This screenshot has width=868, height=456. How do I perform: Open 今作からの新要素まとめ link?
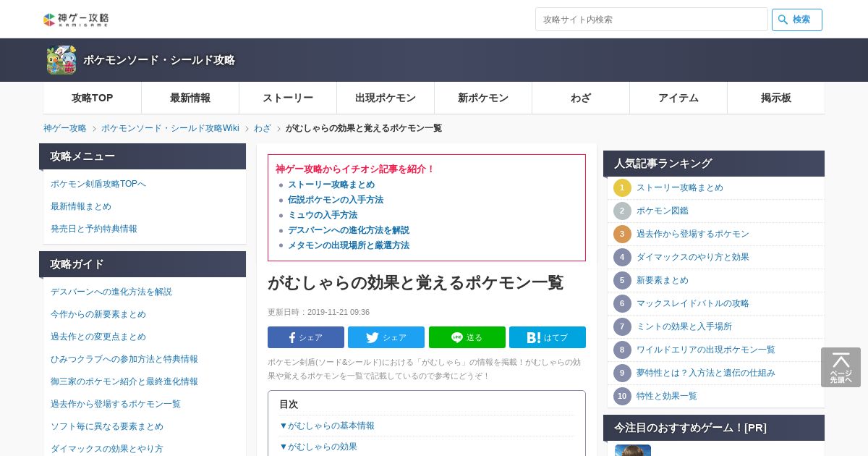[98, 314]
